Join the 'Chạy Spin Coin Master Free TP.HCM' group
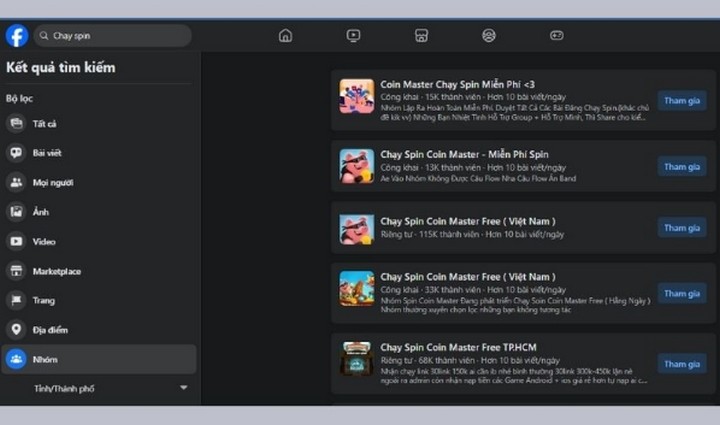This screenshot has height=425, width=720. 681,364
